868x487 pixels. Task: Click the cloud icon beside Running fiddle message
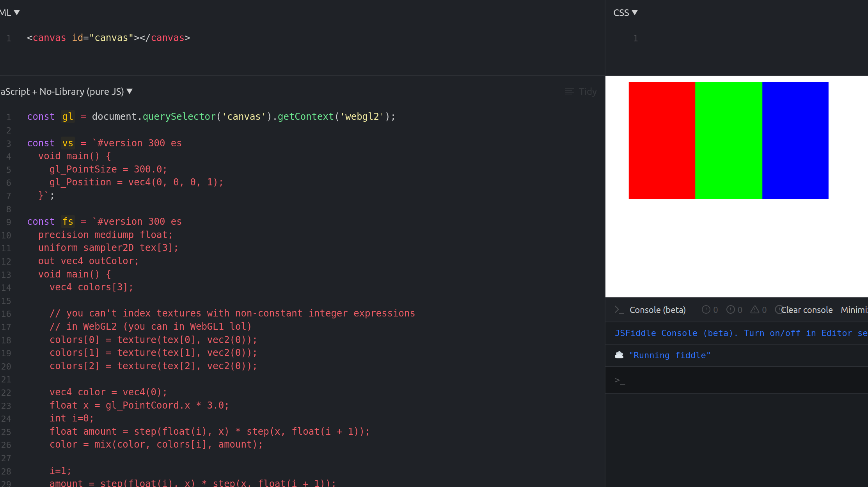click(x=620, y=355)
